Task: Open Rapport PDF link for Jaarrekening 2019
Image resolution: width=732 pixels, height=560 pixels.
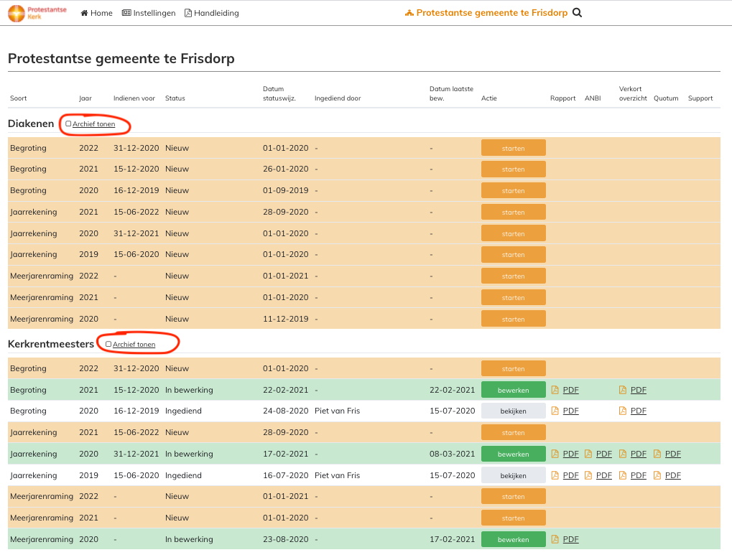Action: [x=570, y=475]
